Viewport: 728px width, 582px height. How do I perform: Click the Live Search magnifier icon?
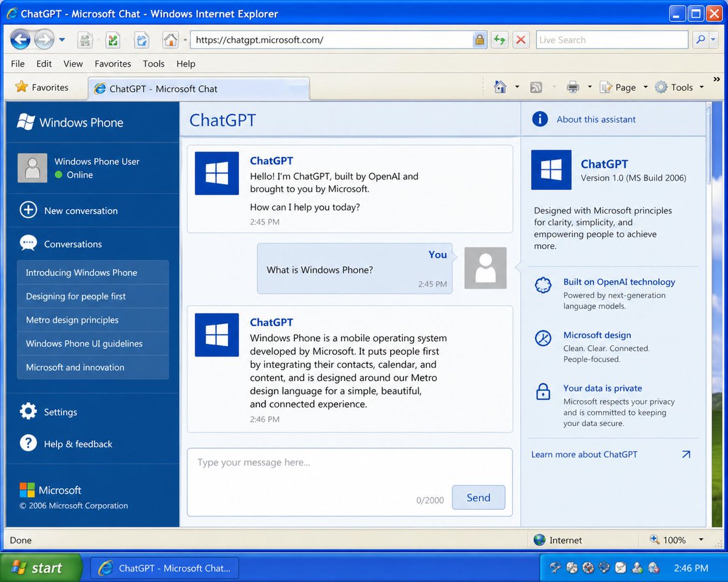pyautogui.click(x=700, y=40)
